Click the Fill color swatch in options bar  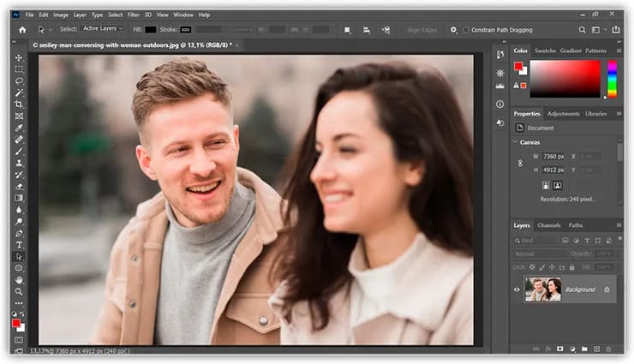click(150, 30)
